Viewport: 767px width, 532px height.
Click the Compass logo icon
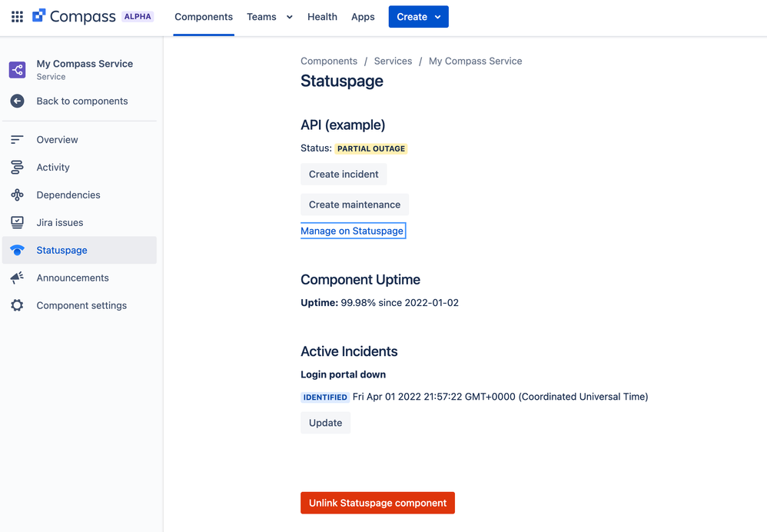pos(38,15)
